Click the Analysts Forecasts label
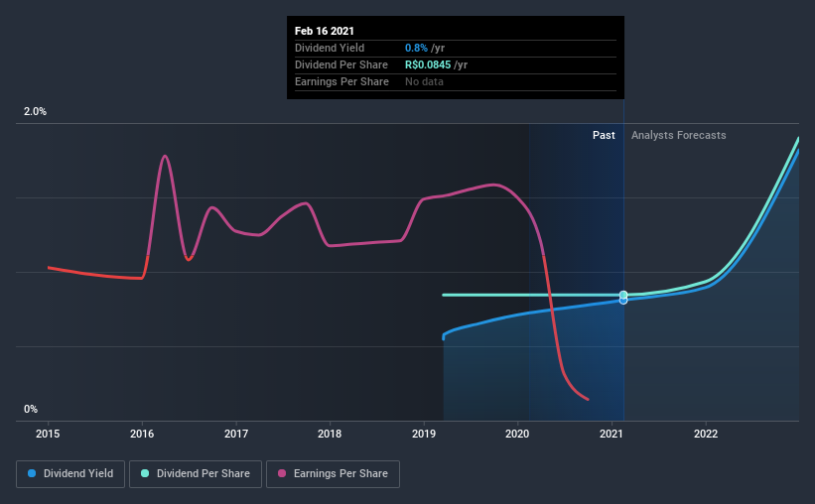This screenshot has width=815, height=504. point(678,135)
